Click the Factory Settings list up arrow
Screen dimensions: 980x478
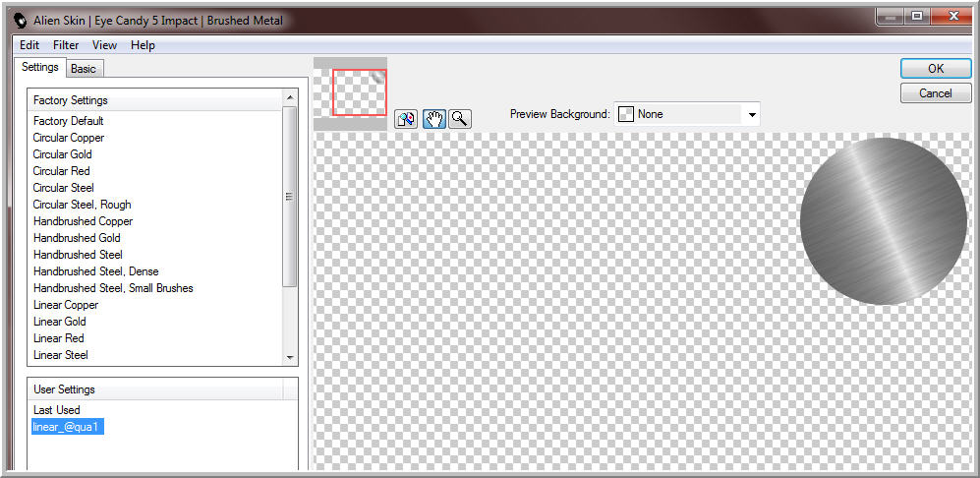pyautogui.click(x=289, y=97)
